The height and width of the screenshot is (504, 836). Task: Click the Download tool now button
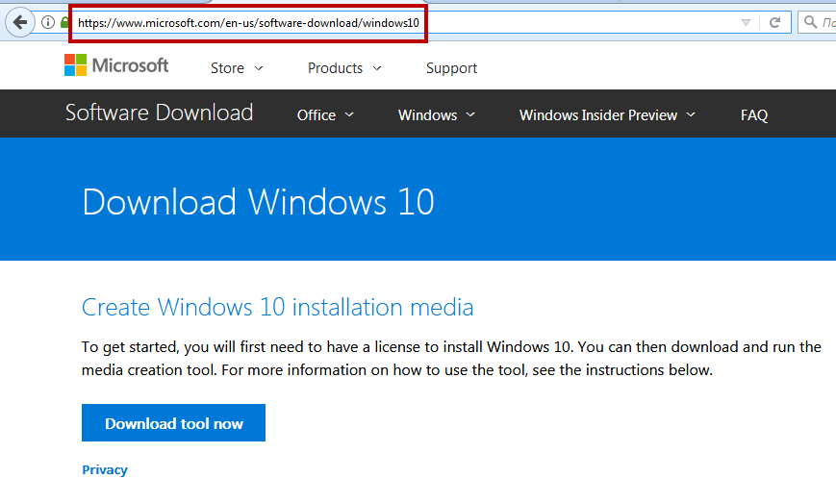point(173,422)
